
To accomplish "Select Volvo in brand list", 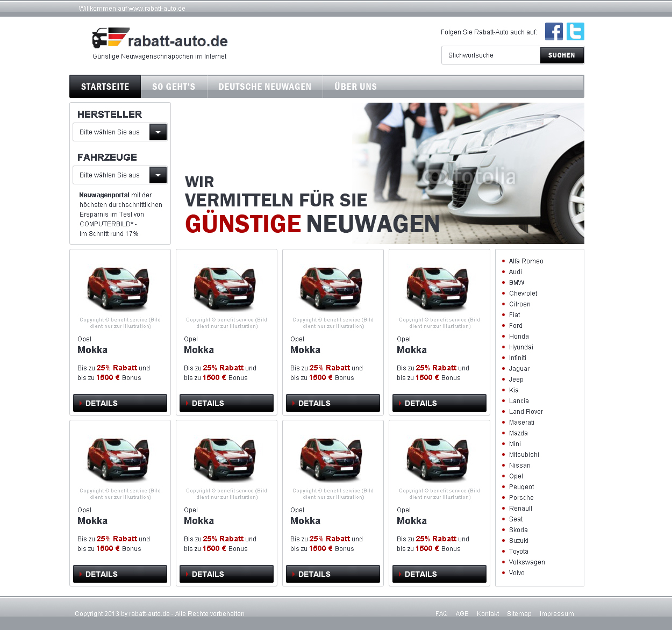I will coord(517,573).
